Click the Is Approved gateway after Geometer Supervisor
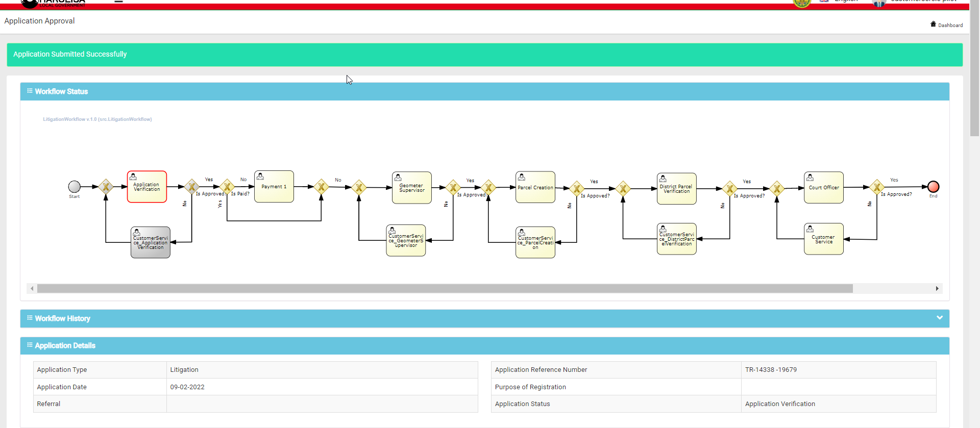Viewport: 980px width, 428px height. pyautogui.click(x=453, y=188)
